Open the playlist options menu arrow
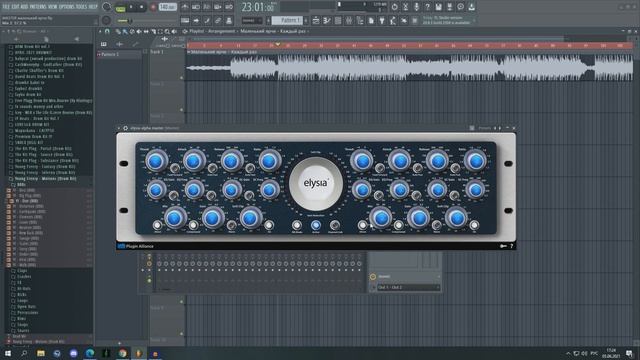The width and height of the screenshot is (640, 360). point(100,31)
